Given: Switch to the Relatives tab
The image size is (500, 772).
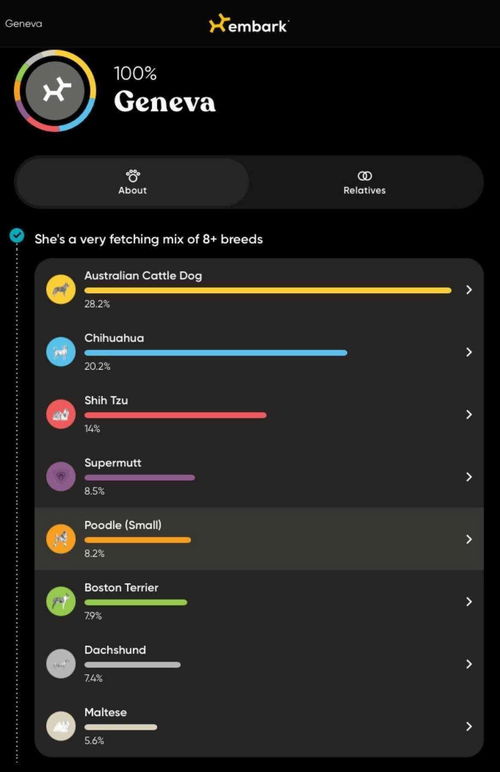Looking at the screenshot, I should pos(365,182).
